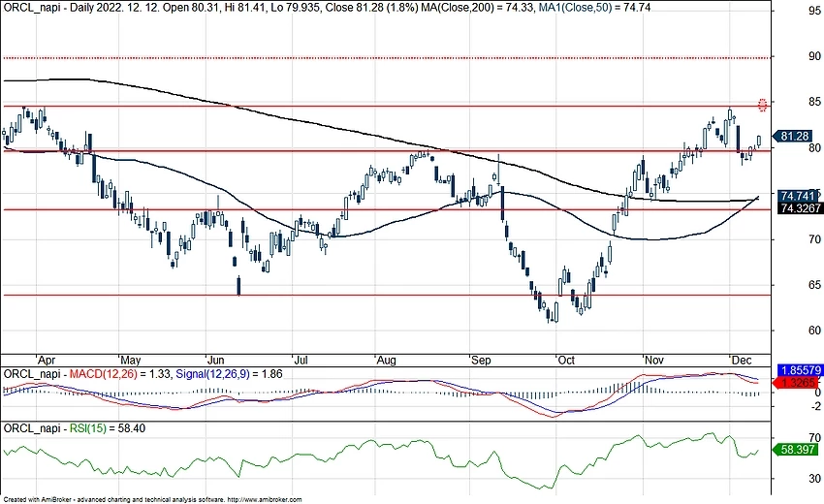
Task: Click the Jun month label on time axis
Action: tap(215, 361)
